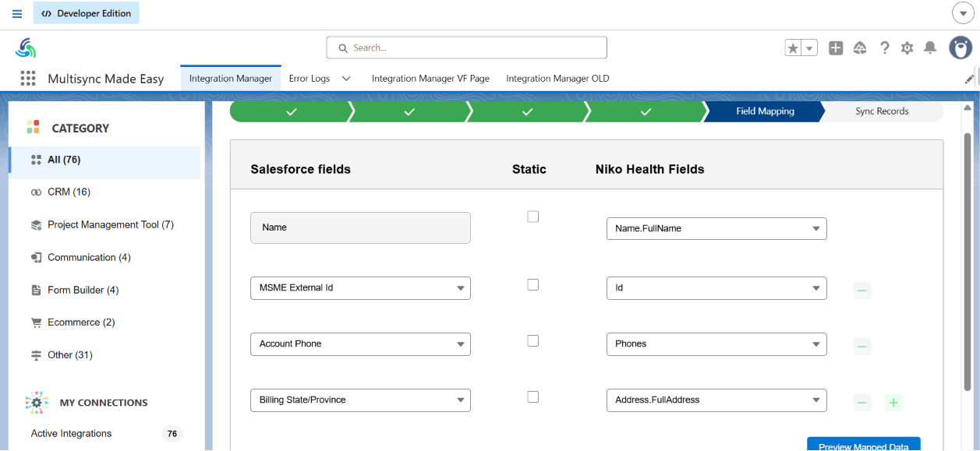Click the third completed green checkmark step

[528, 111]
